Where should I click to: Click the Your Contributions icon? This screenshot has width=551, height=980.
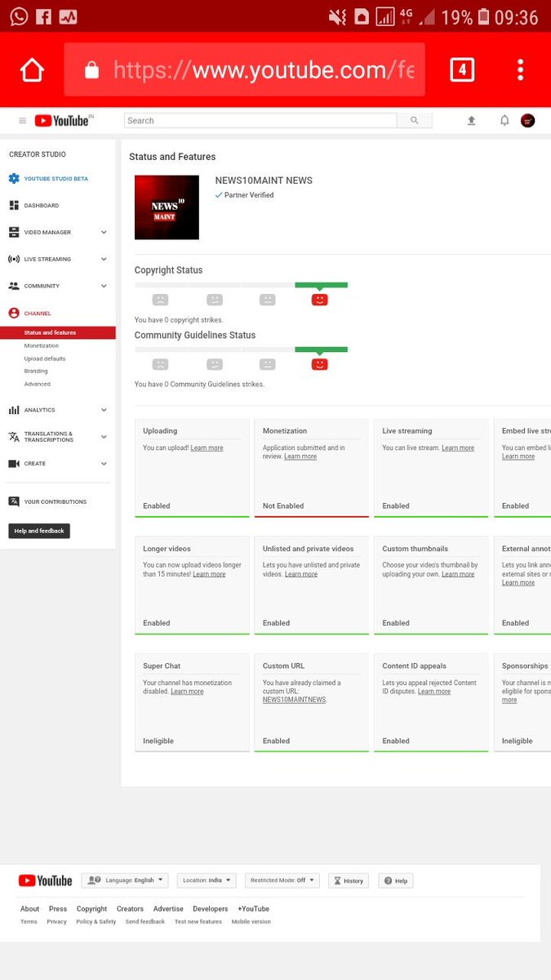pyautogui.click(x=14, y=501)
